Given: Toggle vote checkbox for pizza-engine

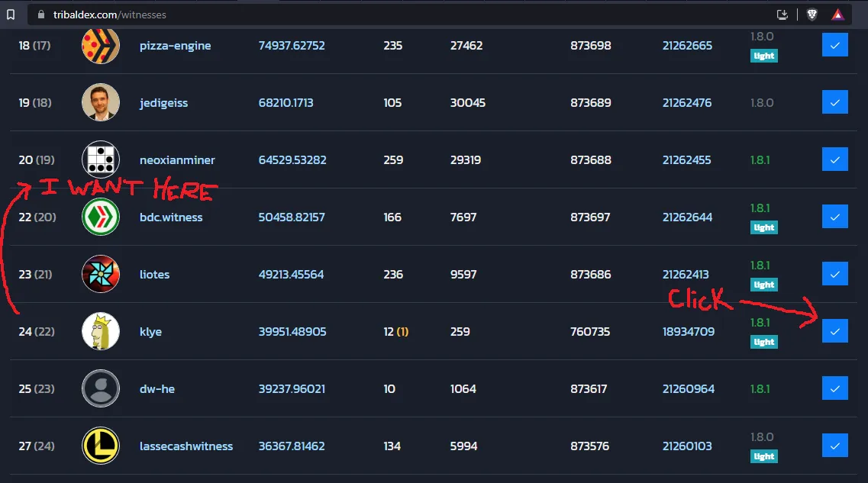Looking at the screenshot, I should (x=834, y=45).
